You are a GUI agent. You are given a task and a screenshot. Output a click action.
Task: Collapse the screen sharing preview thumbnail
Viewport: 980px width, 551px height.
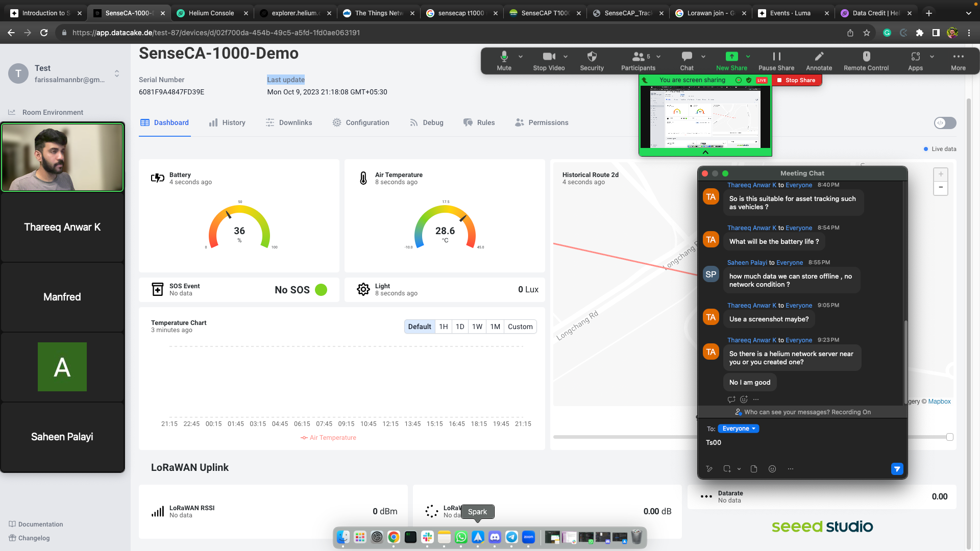click(x=705, y=152)
